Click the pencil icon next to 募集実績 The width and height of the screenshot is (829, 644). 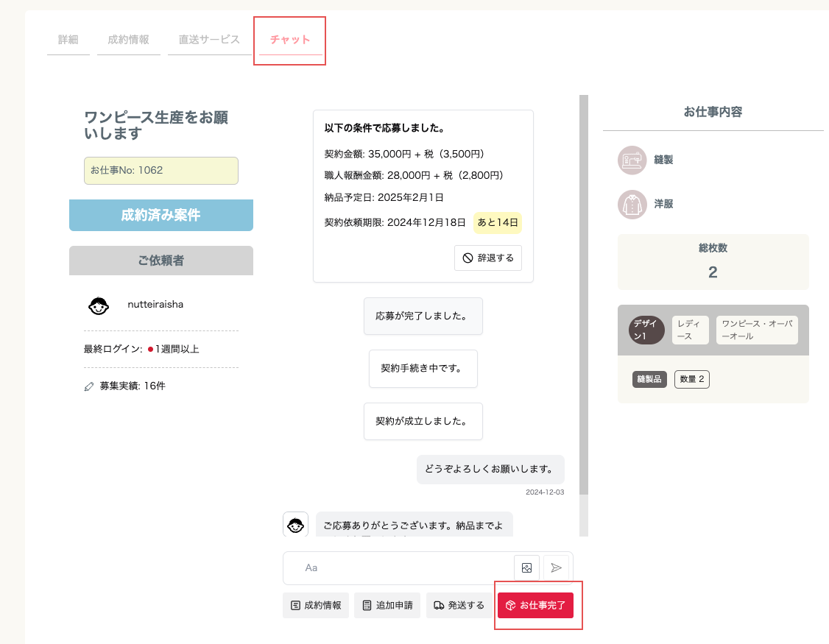click(x=89, y=386)
